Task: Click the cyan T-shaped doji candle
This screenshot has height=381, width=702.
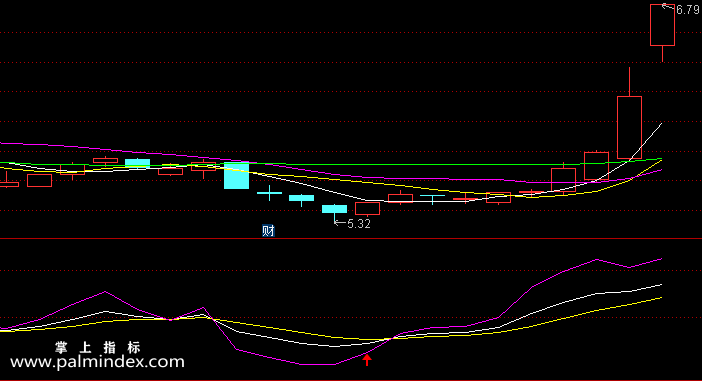Action: click(x=432, y=199)
